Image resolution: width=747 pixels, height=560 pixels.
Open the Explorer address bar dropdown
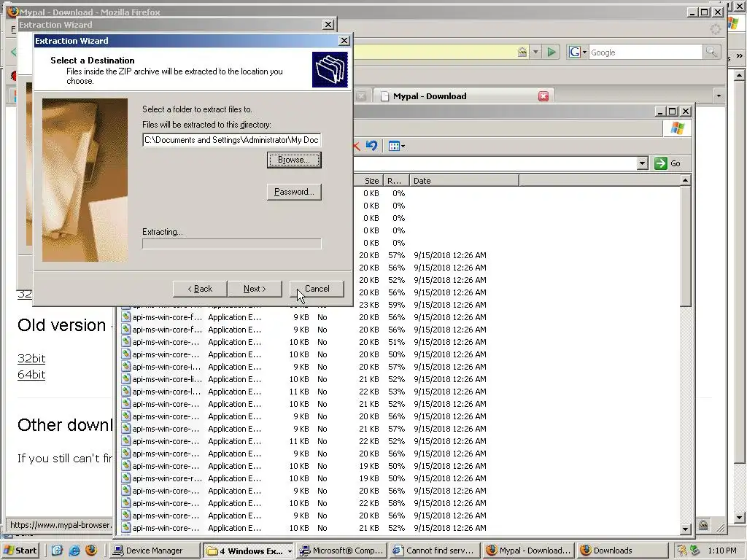pyautogui.click(x=642, y=163)
